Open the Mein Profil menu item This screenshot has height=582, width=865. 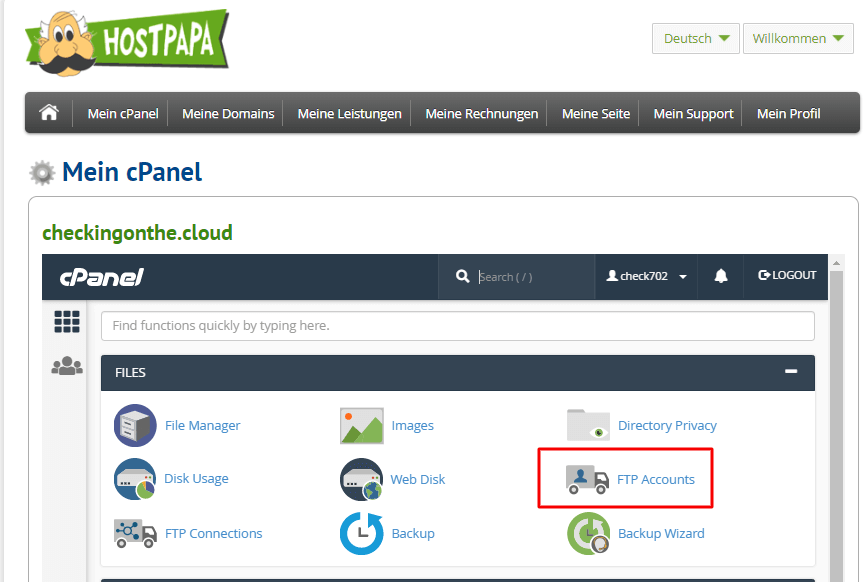[x=788, y=114]
